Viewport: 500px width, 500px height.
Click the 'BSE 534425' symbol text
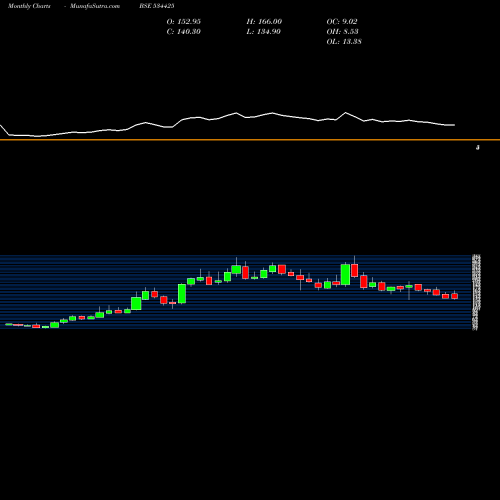[157, 6]
